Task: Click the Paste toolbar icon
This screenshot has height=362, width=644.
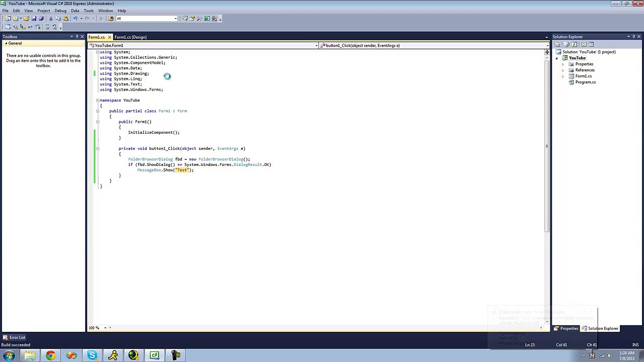Action: click(x=65, y=19)
